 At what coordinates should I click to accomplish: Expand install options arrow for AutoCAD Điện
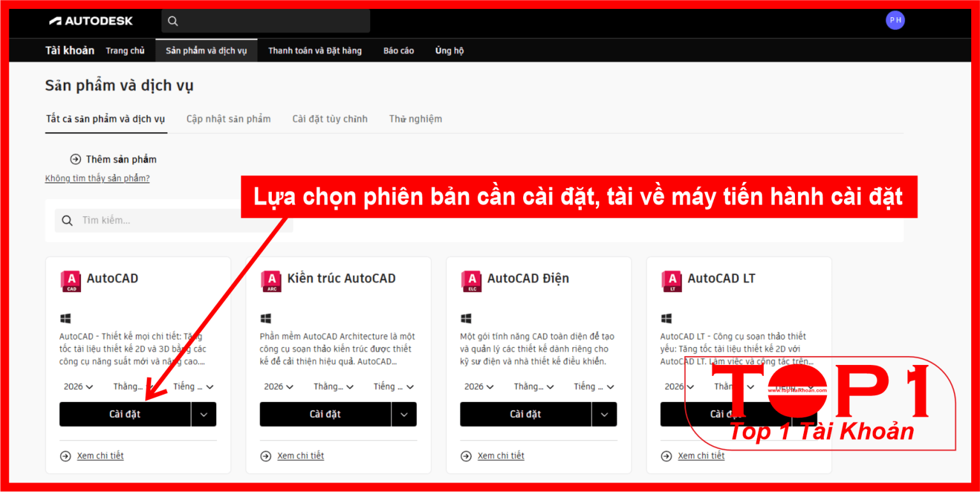pyautogui.click(x=604, y=414)
